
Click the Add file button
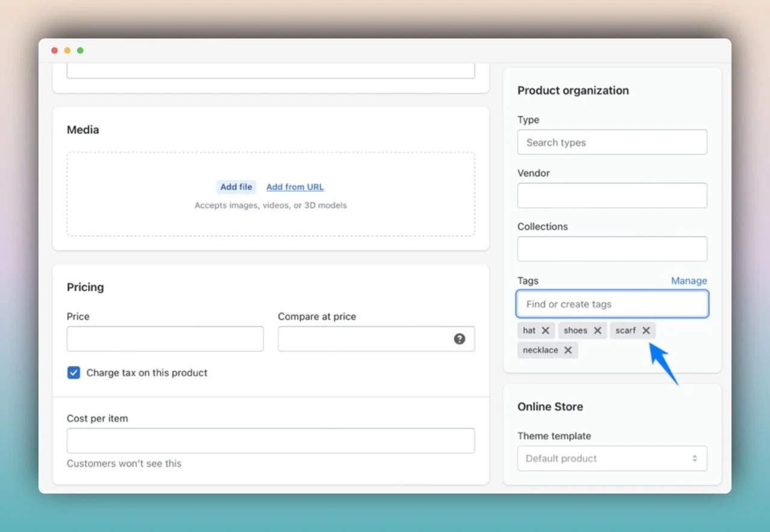point(236,187)
